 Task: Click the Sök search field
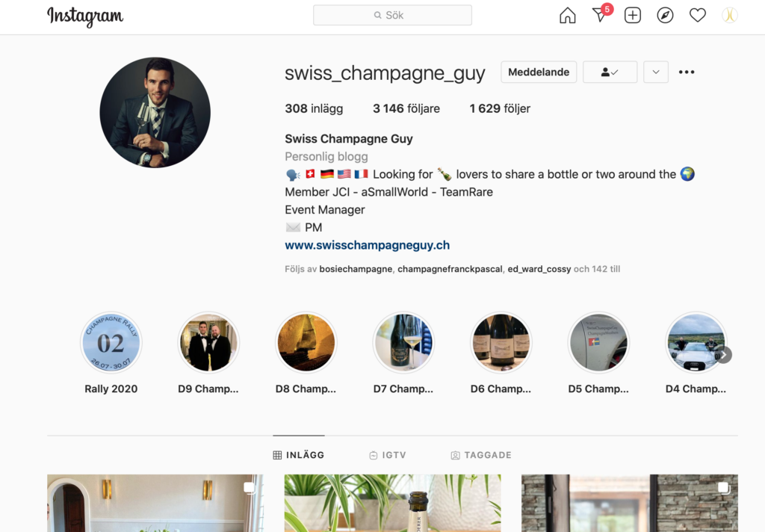pos(392,15)
